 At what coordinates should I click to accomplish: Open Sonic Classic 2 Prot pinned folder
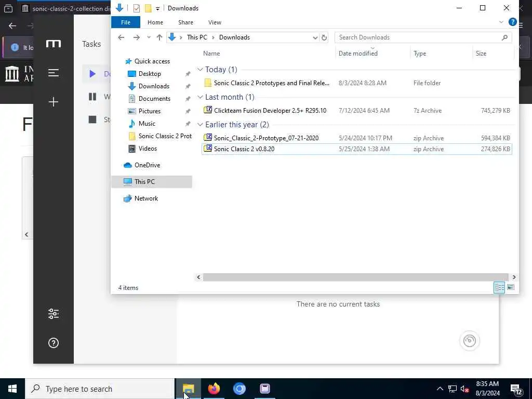tap(165, 136)
